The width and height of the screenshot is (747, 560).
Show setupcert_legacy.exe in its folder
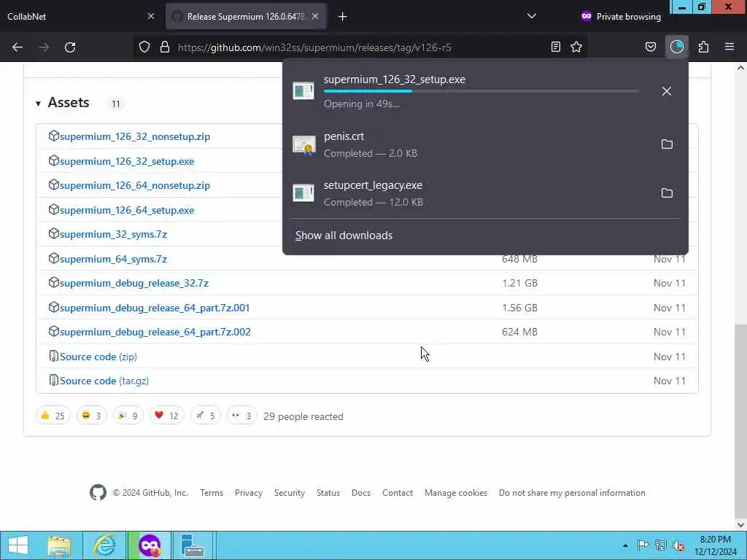click(667, 192)
